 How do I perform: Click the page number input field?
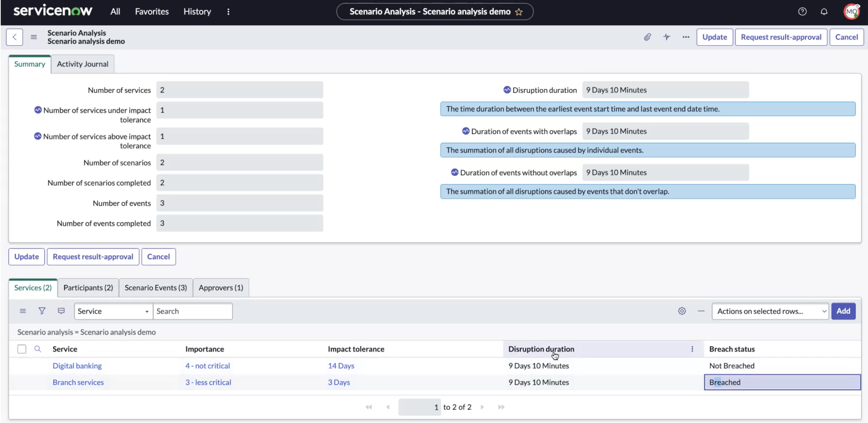419,407
